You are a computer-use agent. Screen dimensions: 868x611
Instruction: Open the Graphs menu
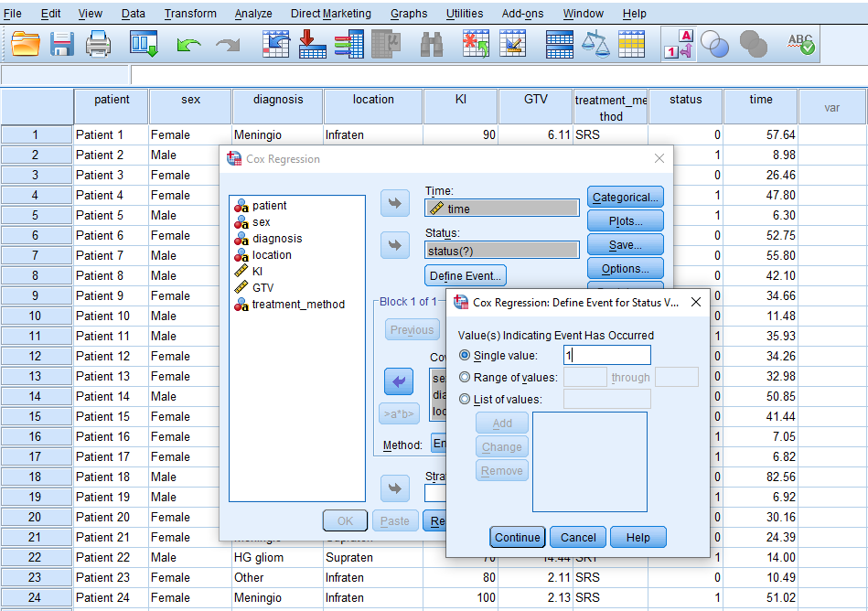[x=409, y=14]
